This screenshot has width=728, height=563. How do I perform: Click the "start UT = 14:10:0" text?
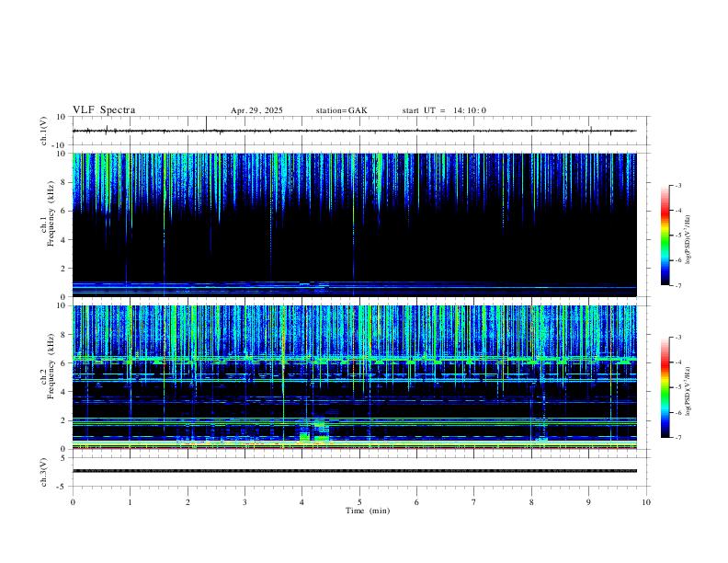pyautogui.click(x=444, y=110)
